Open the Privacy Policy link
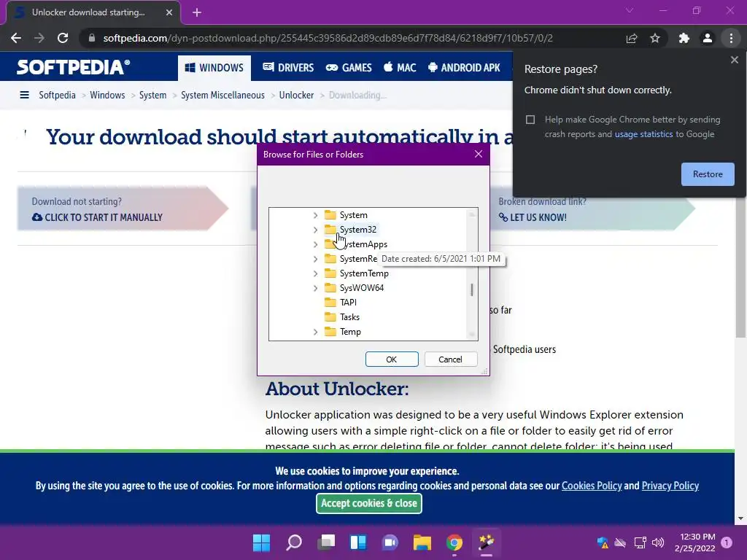Screen dimensions: 747x560 point(670,486)
